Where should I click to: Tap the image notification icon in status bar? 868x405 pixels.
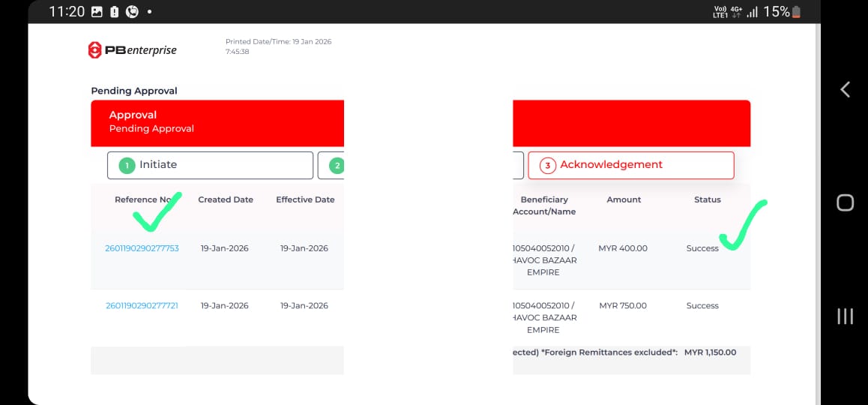[x=97, y=12]
